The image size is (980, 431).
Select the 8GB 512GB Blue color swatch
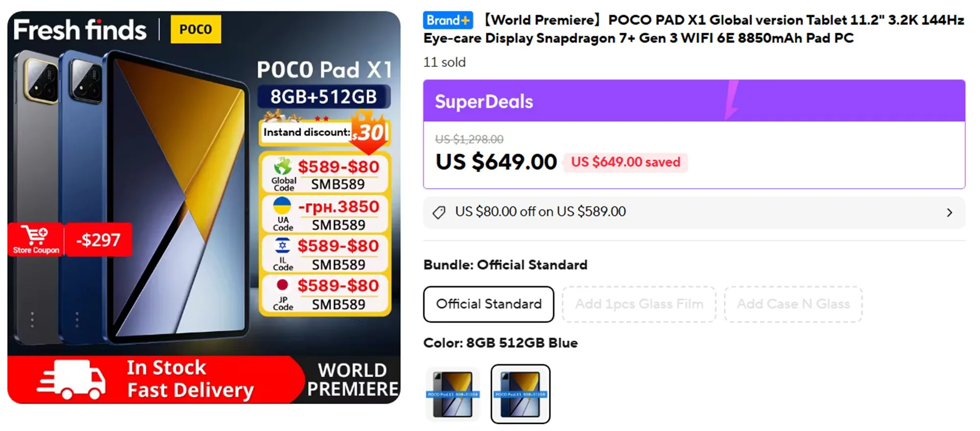point(520,394)
